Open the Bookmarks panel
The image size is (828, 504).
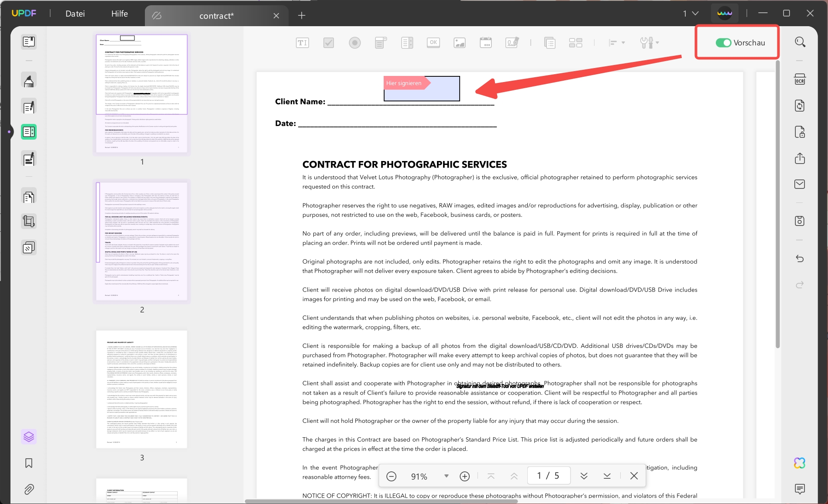point(29,463)
